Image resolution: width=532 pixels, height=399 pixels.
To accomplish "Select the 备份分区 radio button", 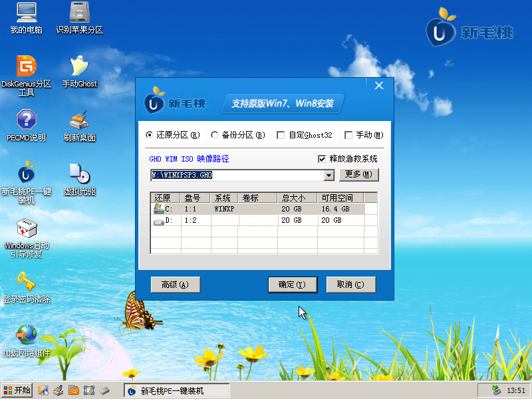I will (x=215, y=135).
